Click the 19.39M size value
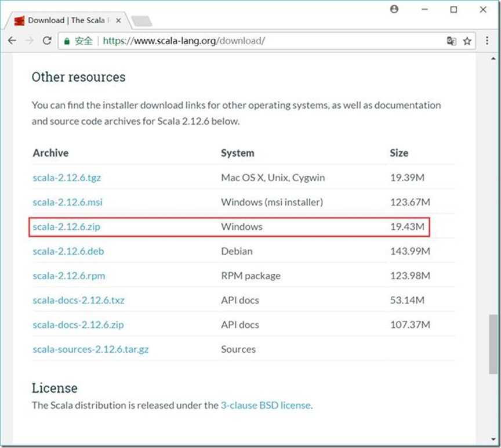This screenshot has height=448, width=501. pos(408,178)
